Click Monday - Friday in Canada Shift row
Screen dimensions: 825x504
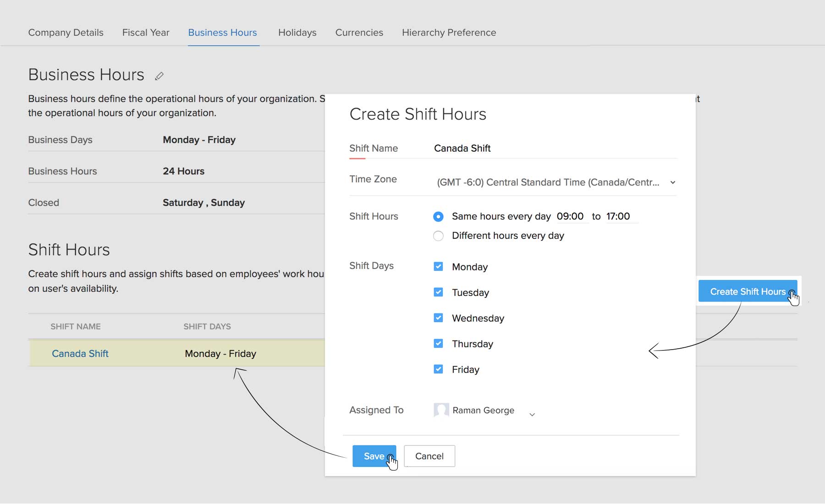pos(220,354)
